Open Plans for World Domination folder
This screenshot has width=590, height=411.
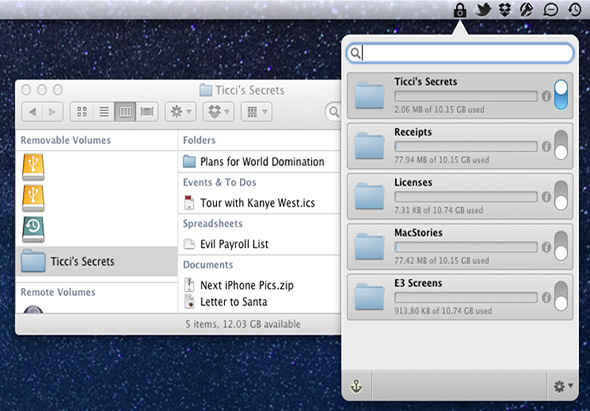click(x=259, y=162)
